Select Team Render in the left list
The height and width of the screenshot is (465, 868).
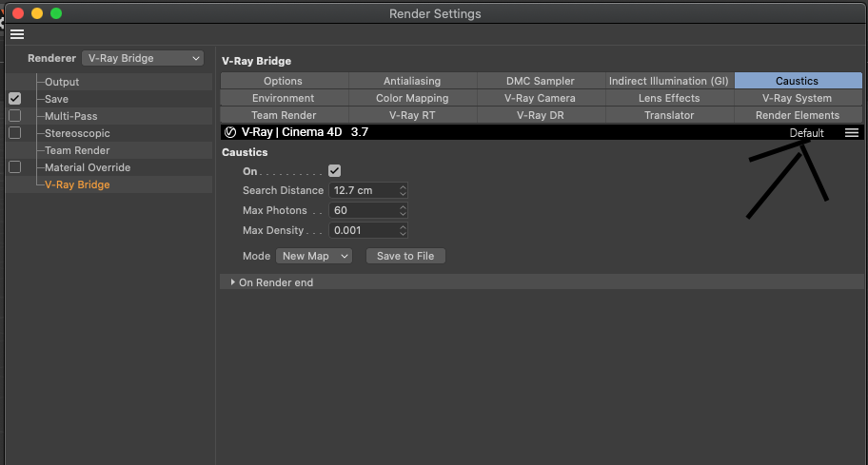coord(77,150)
